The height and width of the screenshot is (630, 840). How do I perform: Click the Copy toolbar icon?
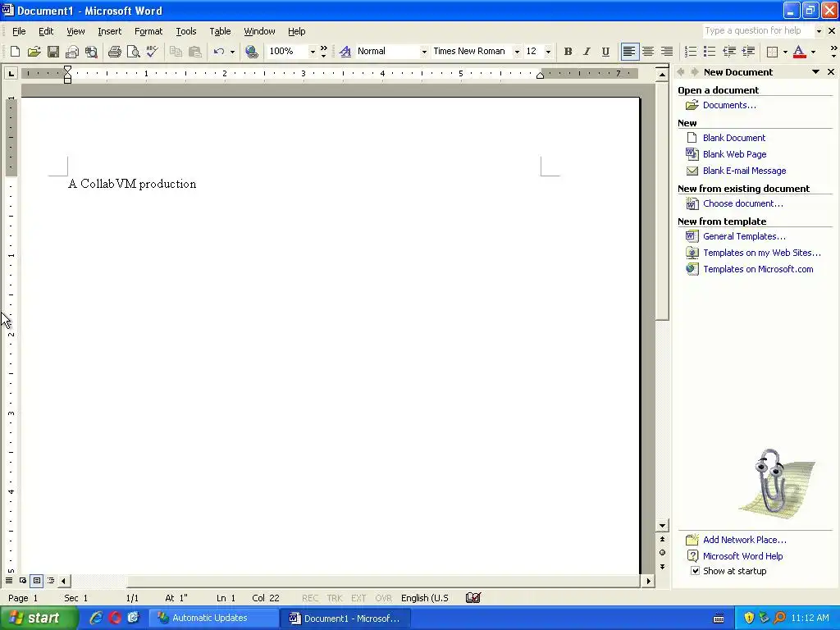176,52
